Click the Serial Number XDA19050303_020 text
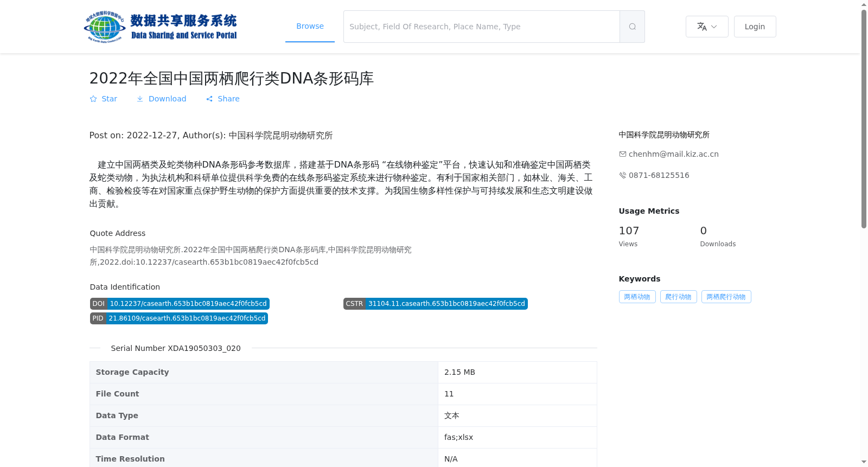The image size is (868, 467). (176, 348)
